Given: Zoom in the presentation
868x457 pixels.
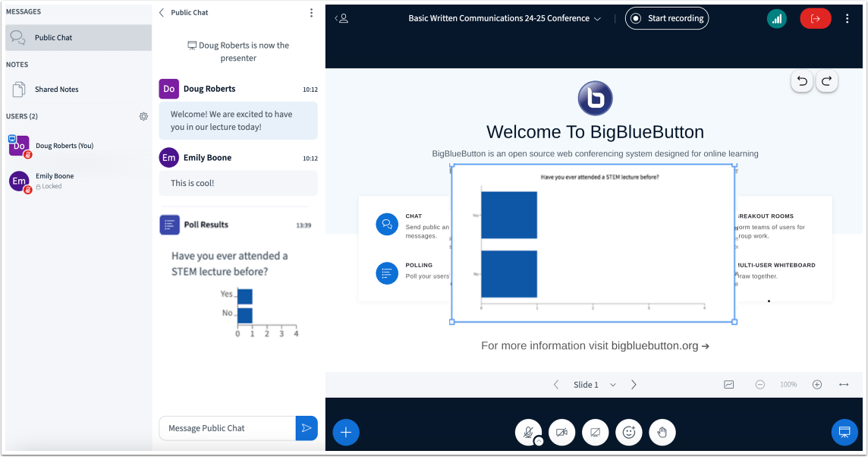Looking at the screenshot, I should coord(817,384).
